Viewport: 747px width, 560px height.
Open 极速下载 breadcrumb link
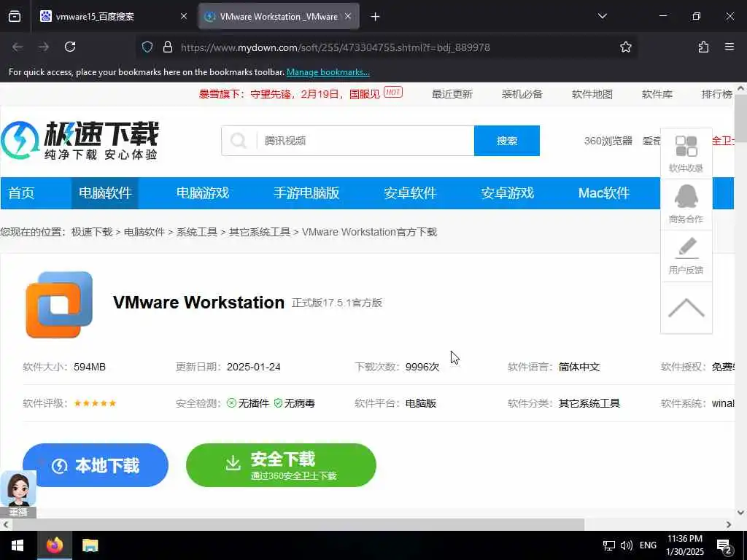[x=92, y=232]
